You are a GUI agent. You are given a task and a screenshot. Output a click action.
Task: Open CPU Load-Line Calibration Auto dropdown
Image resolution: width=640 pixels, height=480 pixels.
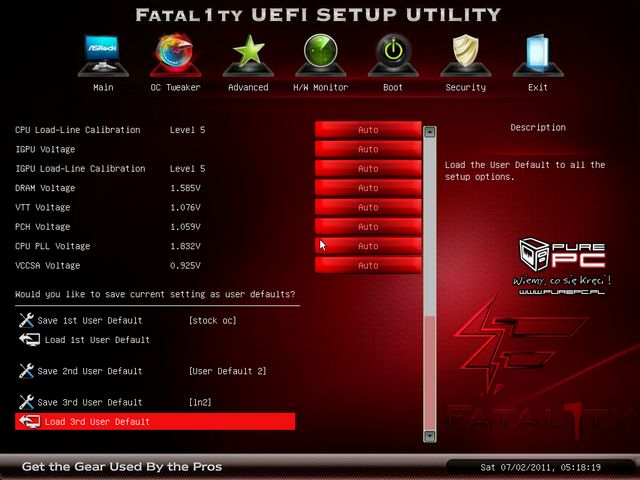368,130
